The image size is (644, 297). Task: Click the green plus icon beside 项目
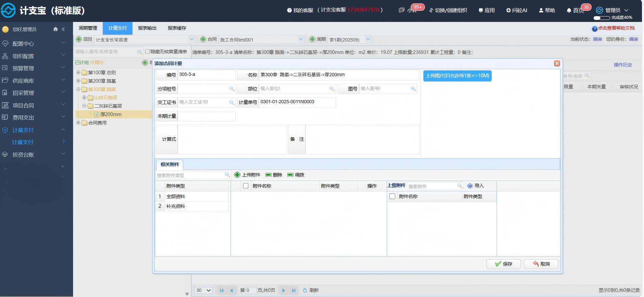[79, 39]
